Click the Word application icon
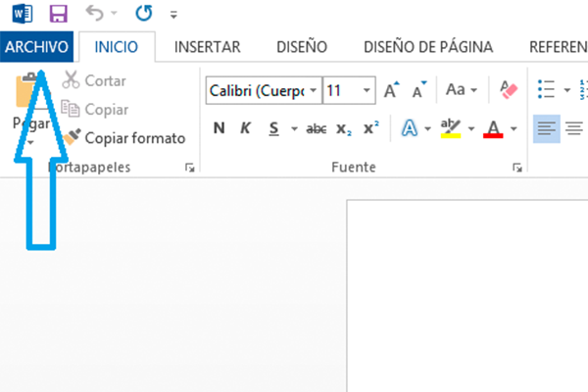The width and height of the screenshot is (588, 392). pyautogui.click(x=23, y=15)
